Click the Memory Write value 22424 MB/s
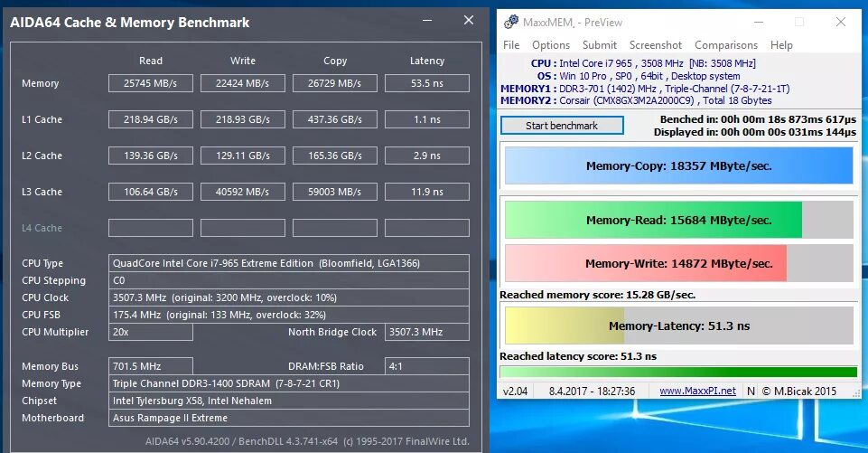Screen dimensions: 868x453 (242, 83)
